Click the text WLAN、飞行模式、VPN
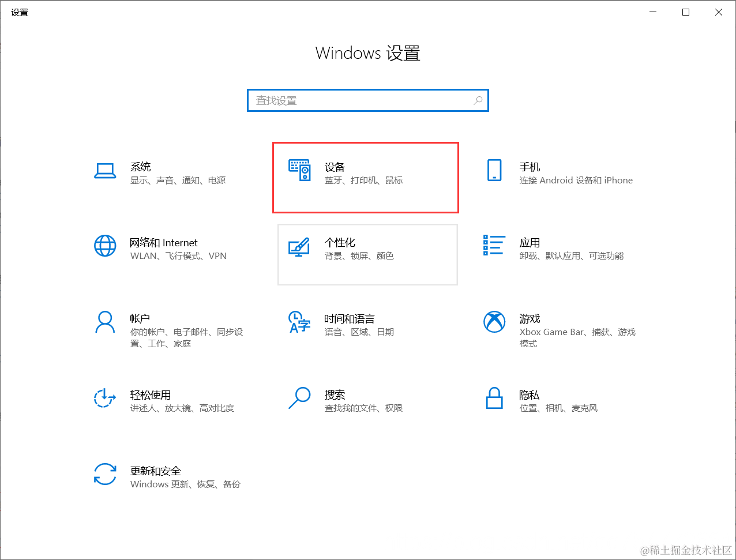 [178, 256]
